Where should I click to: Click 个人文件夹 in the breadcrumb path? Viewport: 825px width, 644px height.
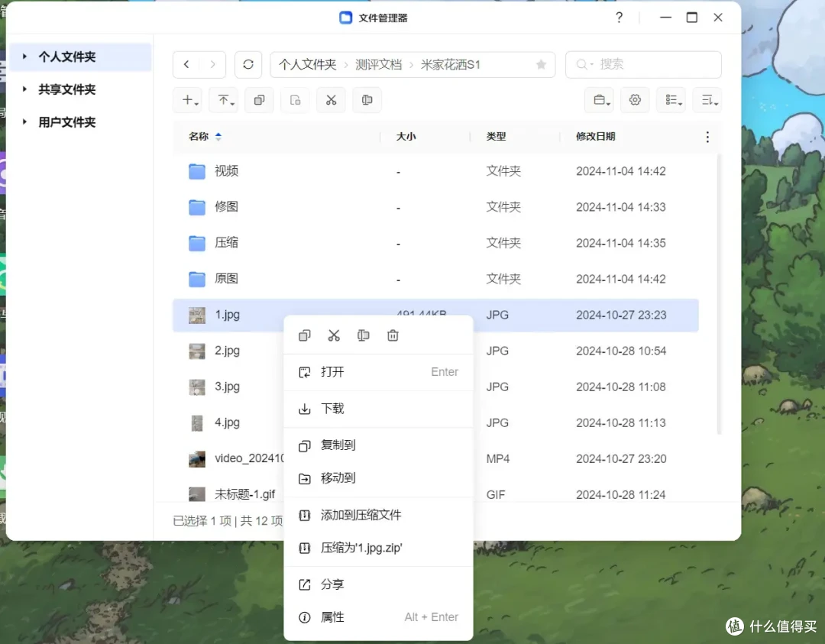point(307,65)
